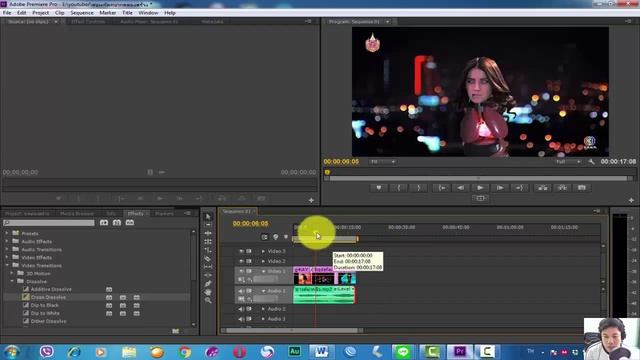
Task: Open the Clip menu
Action: click(60, 13)
